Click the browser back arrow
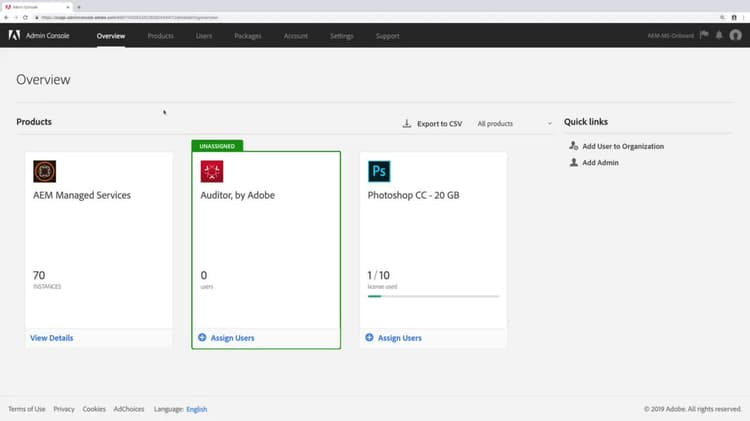 pyautogui.click(x=6, y=18)
